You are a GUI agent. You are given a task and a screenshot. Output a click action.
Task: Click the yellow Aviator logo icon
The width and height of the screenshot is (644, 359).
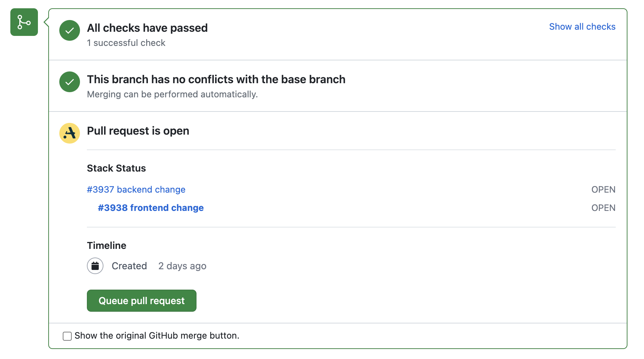[70, 133]
